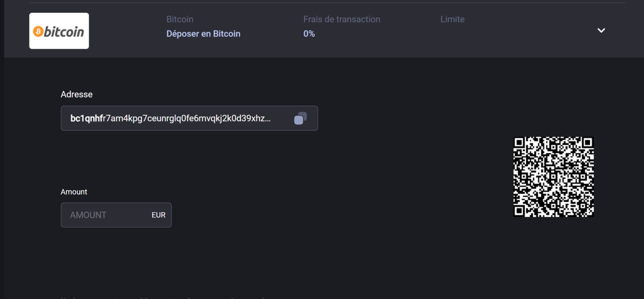Image resolution: width=644 pixels, height=299 pixels.
Task: Click the QR code's bottom-left corner square
Action: (519, 211)
